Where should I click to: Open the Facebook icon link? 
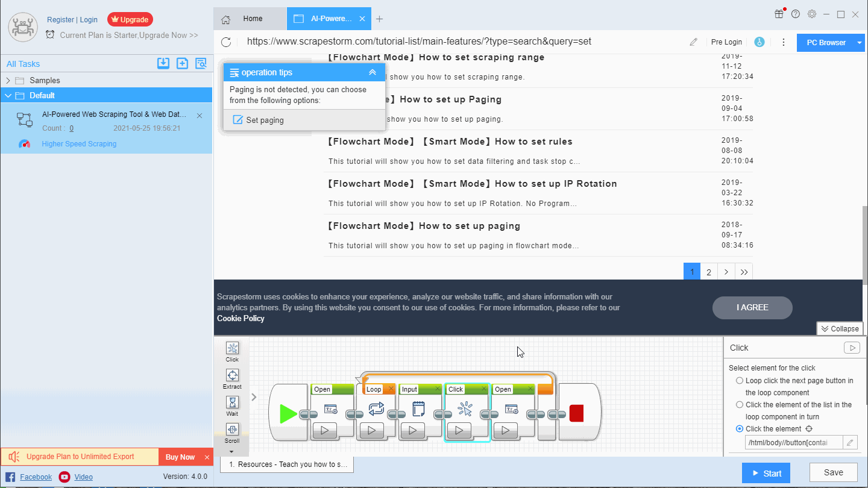[x=10, y=477]
